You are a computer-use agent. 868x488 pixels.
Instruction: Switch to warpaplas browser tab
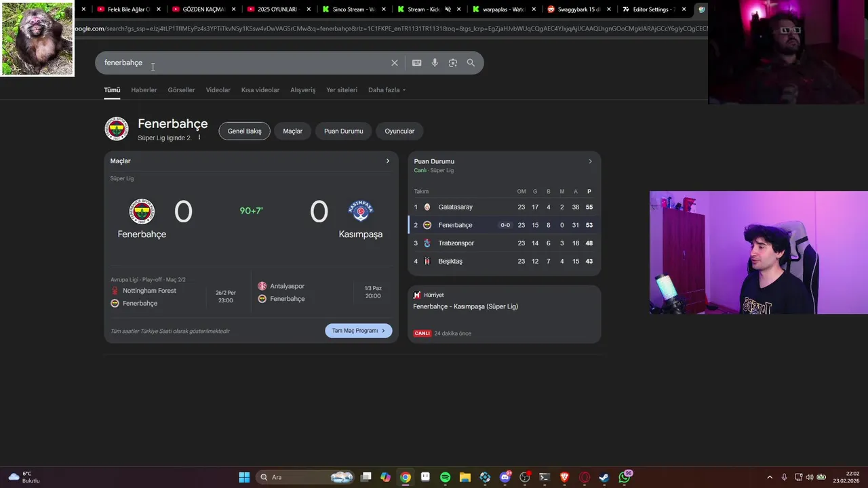502,9
